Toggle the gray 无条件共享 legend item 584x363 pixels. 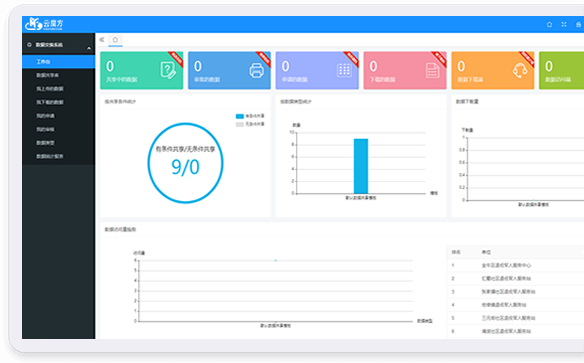pyautogui.click(x=250, y=124)
